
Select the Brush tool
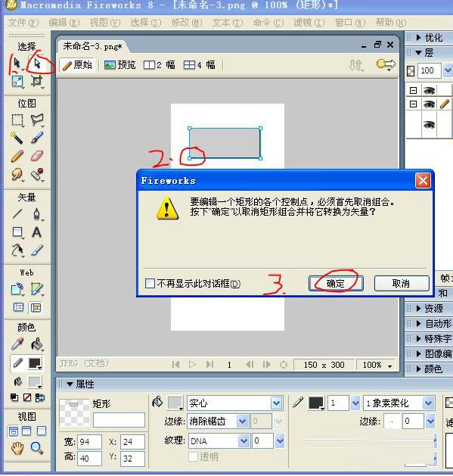[37, 138]
